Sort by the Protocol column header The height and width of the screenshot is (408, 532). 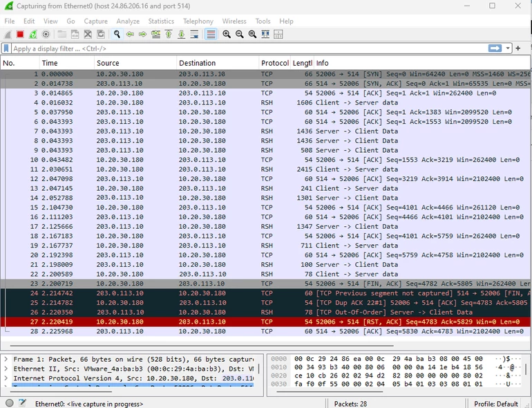[x=275, y=63]
